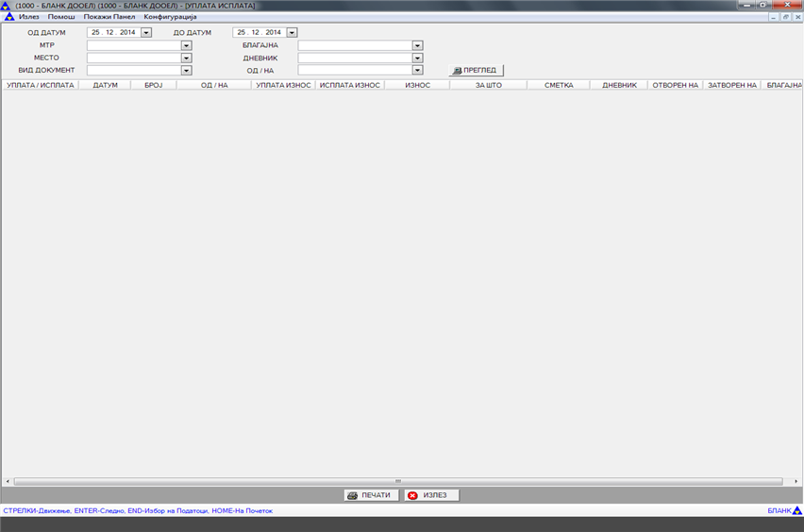Viewport: 804px width, 532px height.
Task: Expand the ДНЕВНИК dropdown list
Action: pyautogui.click(x=417, y=58)
